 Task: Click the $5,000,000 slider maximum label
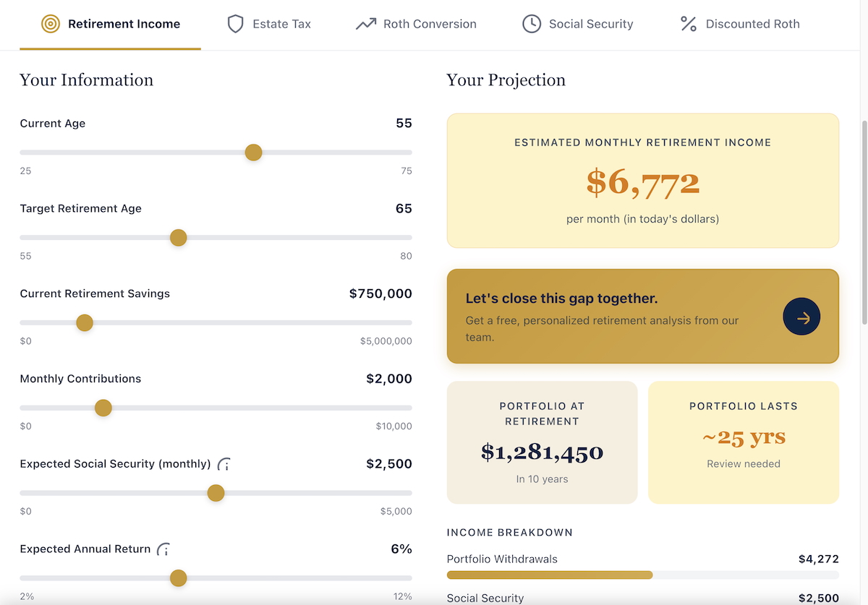click(386, 341)
